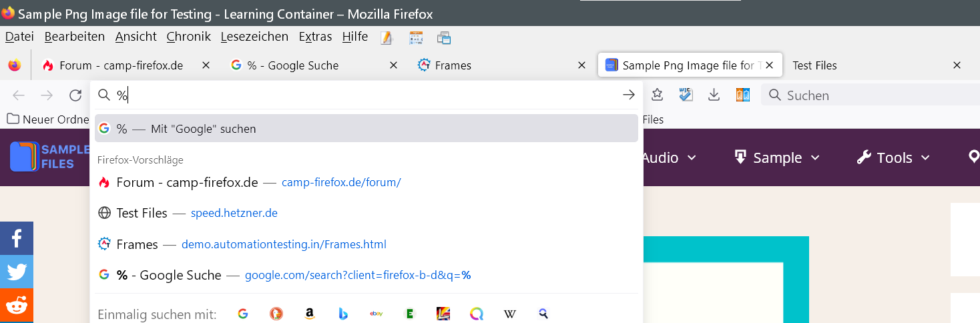Screen dimensions: 980x323
Task: Open the Chronik menu
Action: (188, 37)
